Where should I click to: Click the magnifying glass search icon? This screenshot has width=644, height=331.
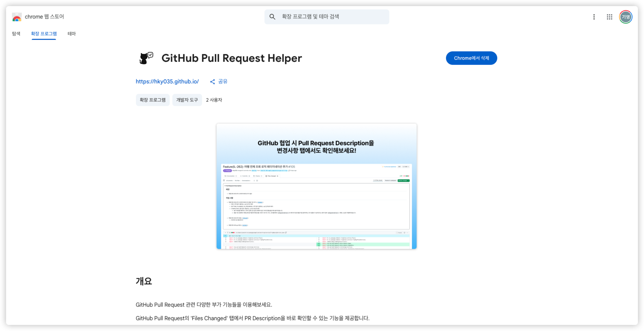click(x=272, y=17)
